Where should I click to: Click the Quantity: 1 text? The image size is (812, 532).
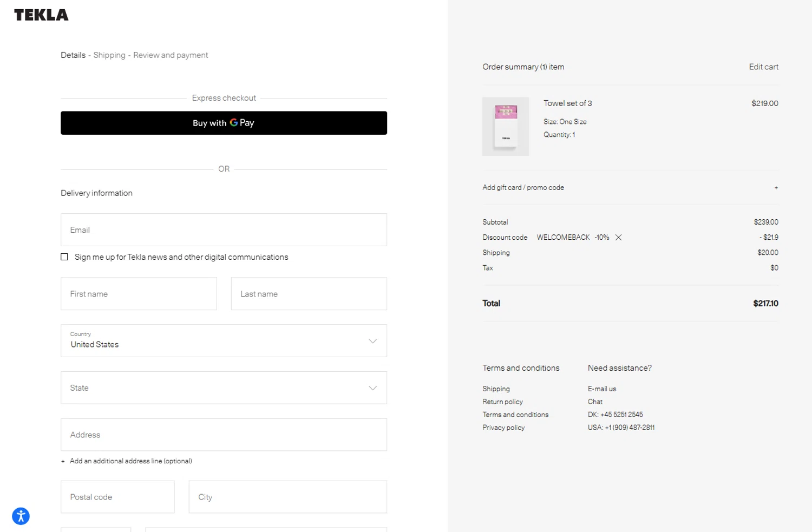[x=559, y=135]
